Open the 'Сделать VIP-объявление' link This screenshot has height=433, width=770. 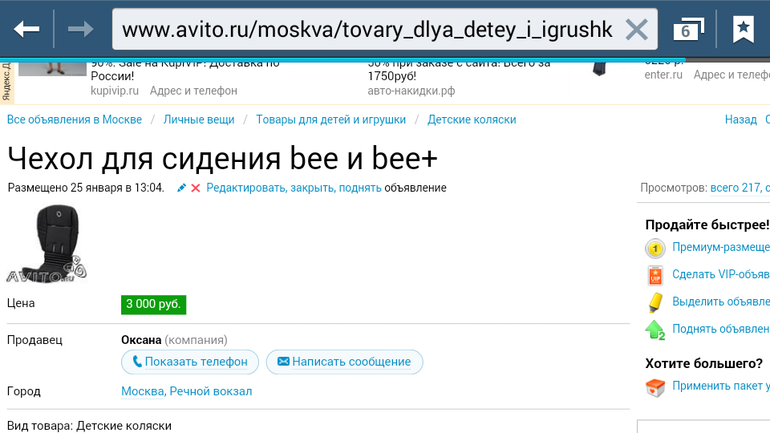coord(721,274)
